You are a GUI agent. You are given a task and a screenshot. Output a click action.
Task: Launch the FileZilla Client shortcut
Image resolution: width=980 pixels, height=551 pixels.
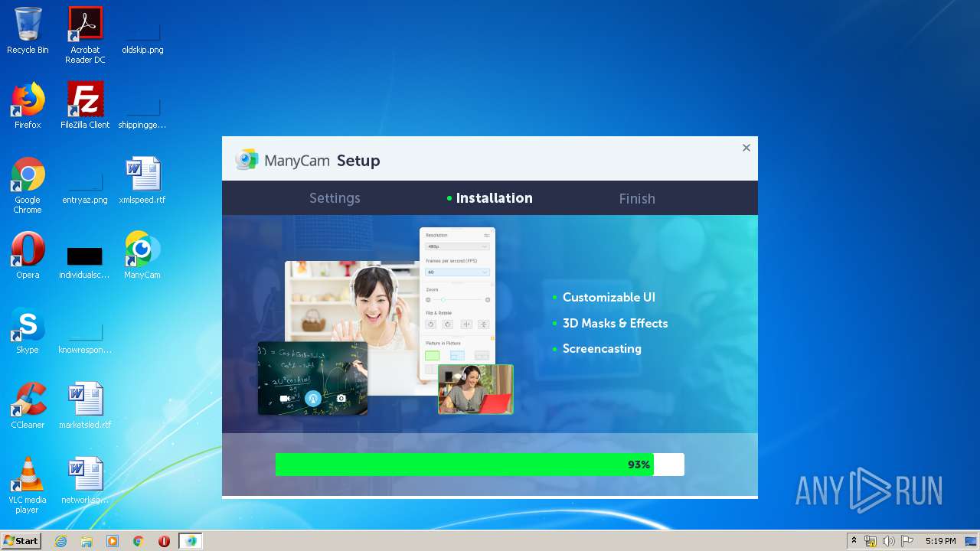85,106
